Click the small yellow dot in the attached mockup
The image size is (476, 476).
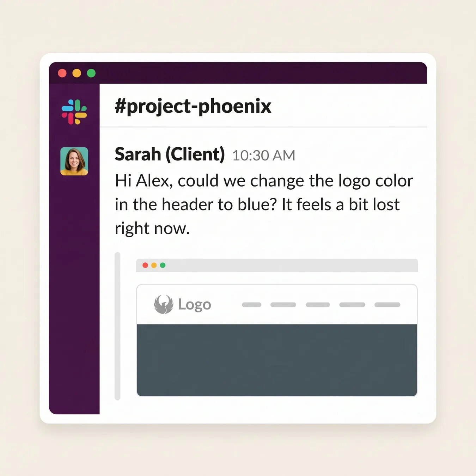point(154,265)
